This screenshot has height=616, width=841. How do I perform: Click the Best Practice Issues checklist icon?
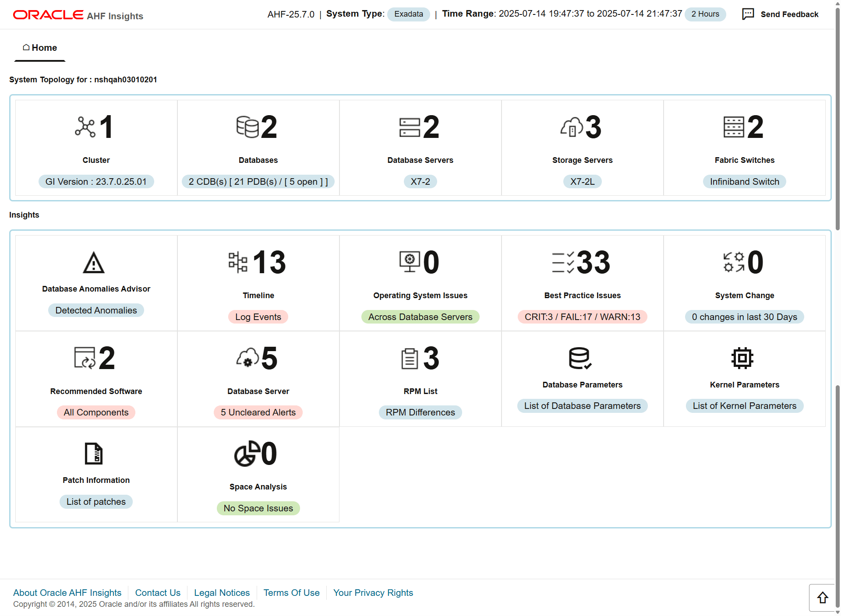[x=563, y=262]
